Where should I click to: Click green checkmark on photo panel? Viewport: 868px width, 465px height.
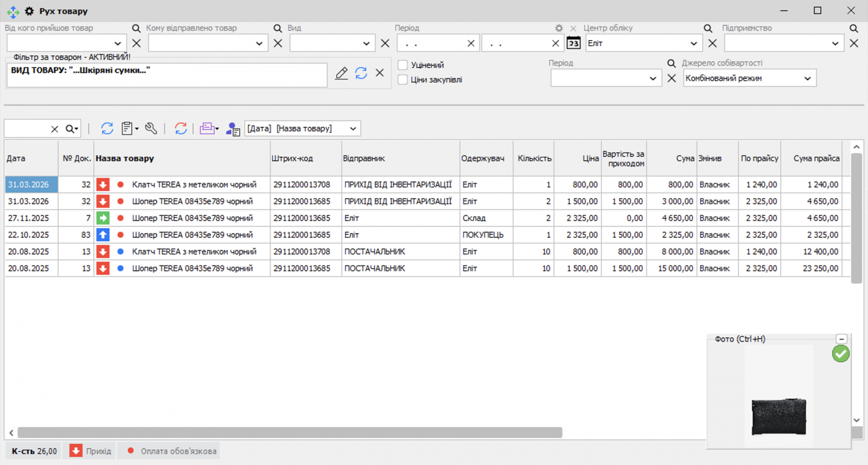coord(840,354)
